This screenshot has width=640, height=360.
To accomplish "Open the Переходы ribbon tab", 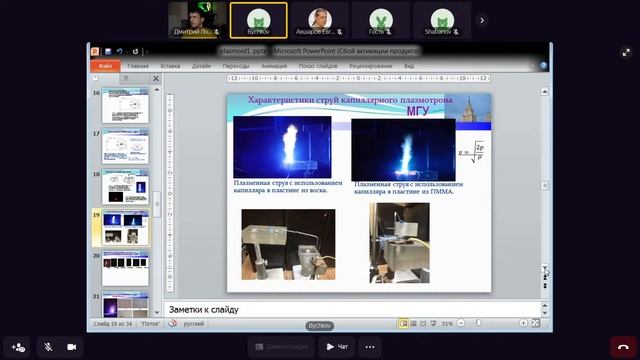I will [236, 66].
